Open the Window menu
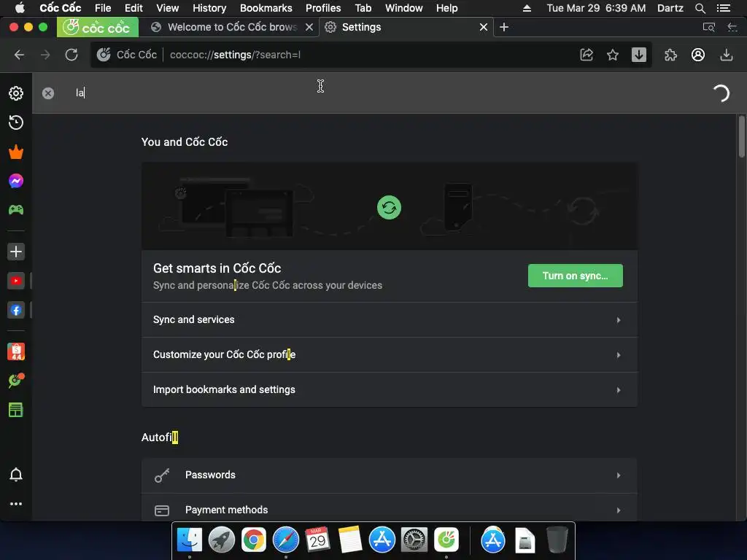Viewport: 747px width, 560px height. pyautogui.click(x=404, y=8)
